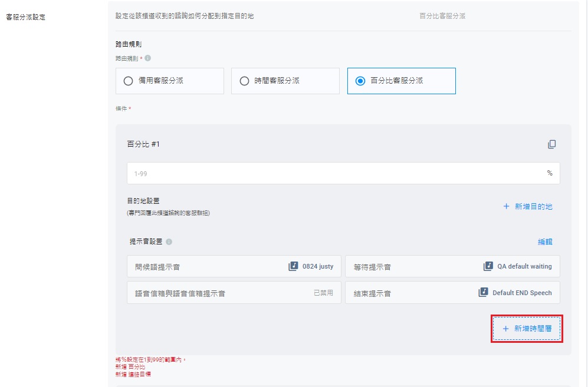Click the 結束提示音 row
The width and height of the screenshot is (588, 387).
(452, 293)
